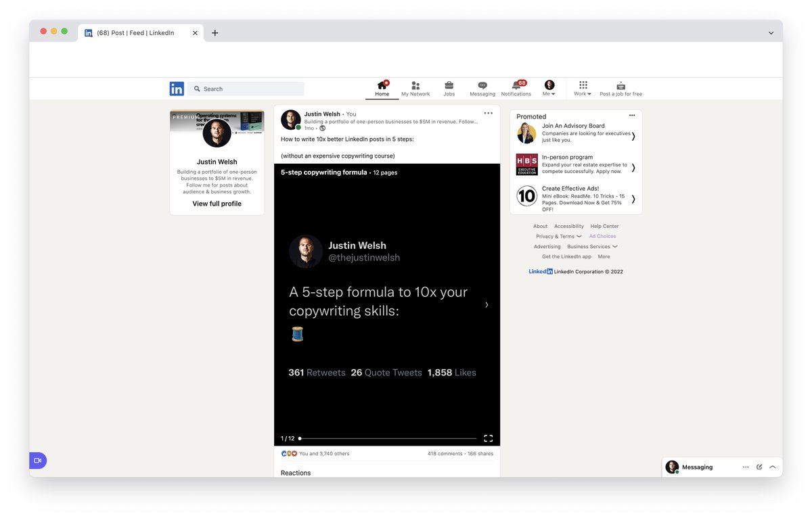
Task: Click the HBS Executive Education logo
Action: tap(526, 164)
